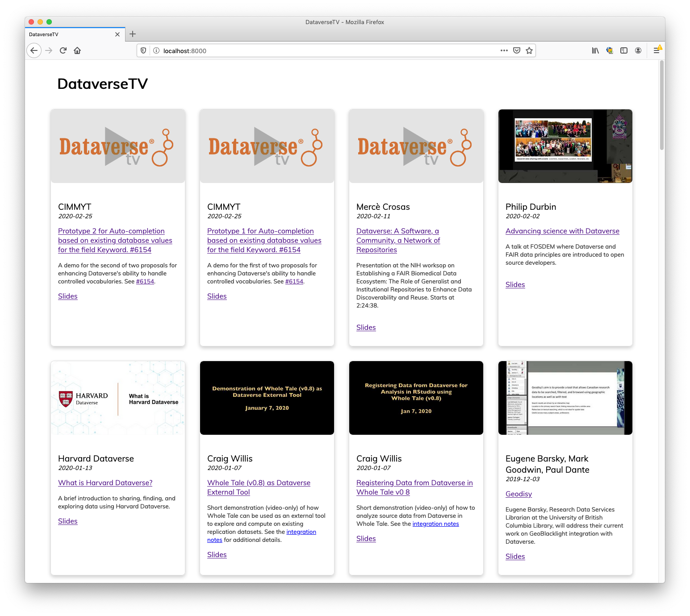Click the 2020-01-13 date text
690x616 pixels.
pos(75,468)
